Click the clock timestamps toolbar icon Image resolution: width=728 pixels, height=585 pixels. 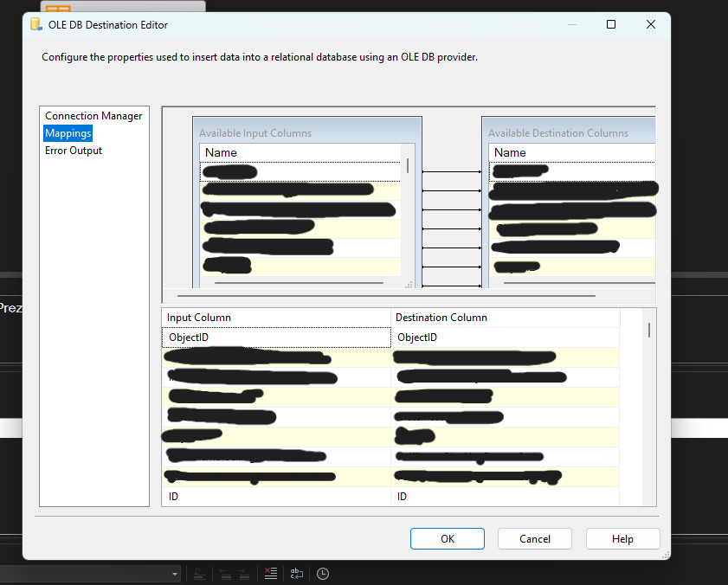point(323,574)
